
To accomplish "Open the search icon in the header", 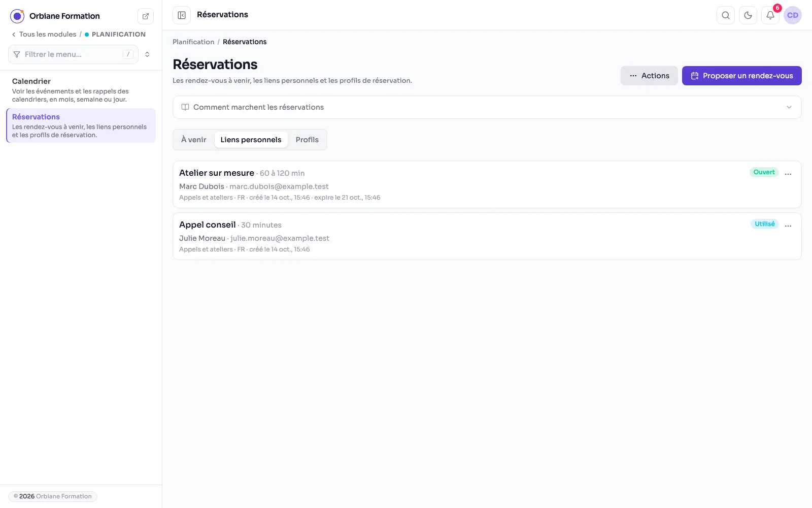I will pos(726,15).
